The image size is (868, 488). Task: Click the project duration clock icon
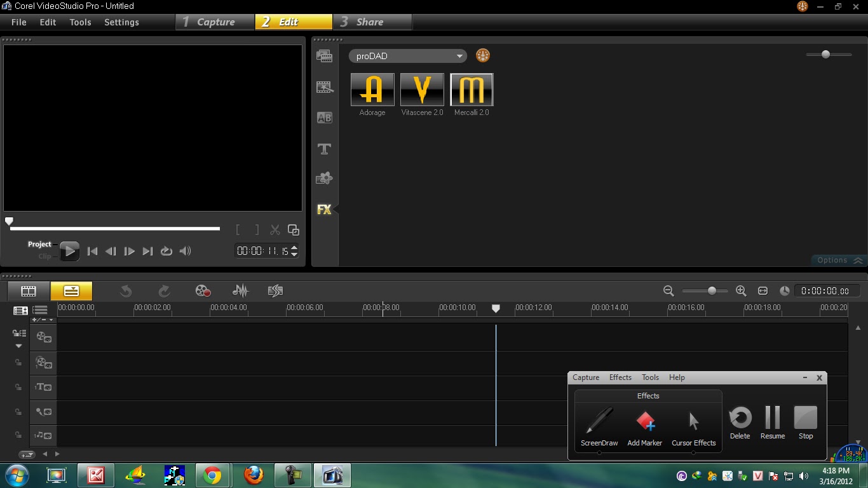(x=785, y=290)
